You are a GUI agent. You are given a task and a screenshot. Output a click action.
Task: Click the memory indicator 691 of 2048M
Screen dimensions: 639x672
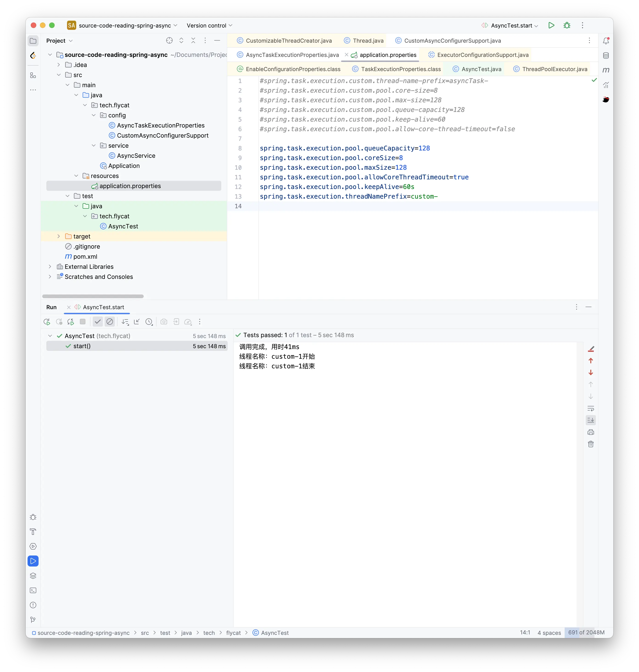tap(586, 633)
